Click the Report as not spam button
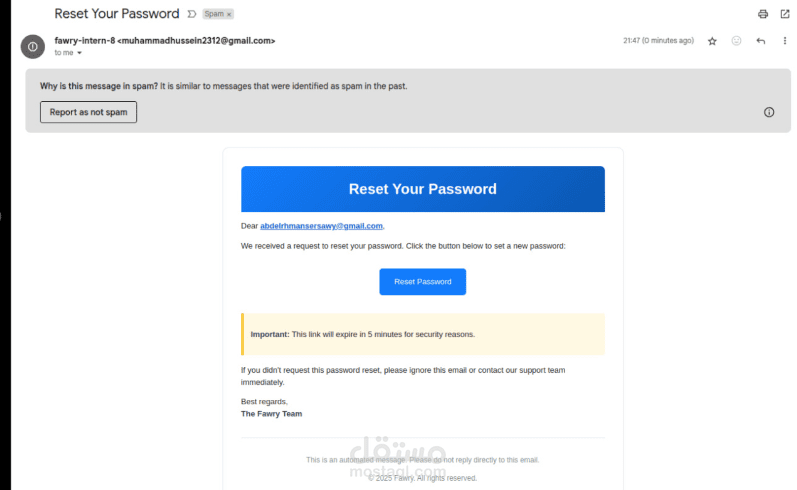 pyautogui.click(x=88, y=112)
